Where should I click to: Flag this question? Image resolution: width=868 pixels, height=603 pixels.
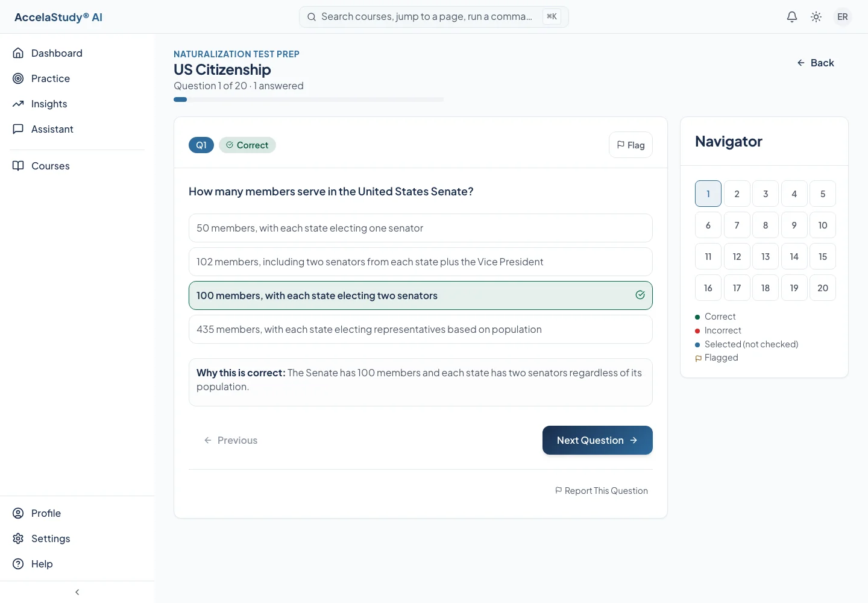click(631, 145)
